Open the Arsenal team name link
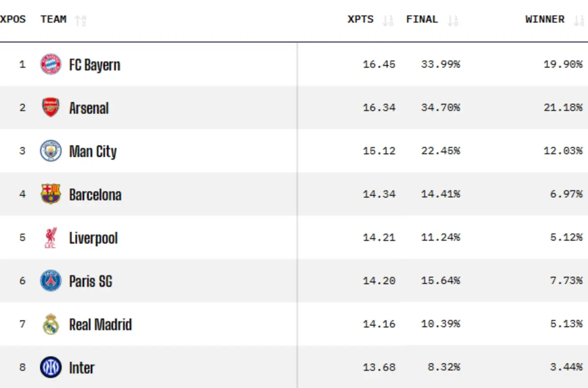The image size is (588, 388). [89, 108]
